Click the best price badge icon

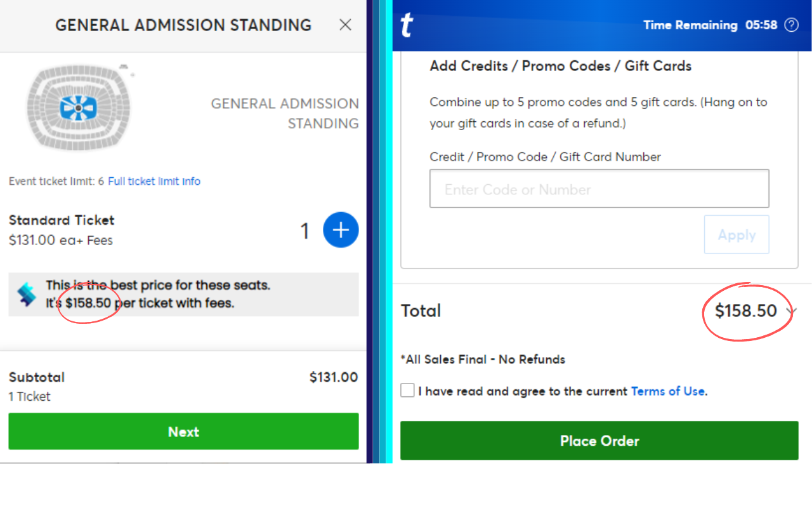(x=27, y=295)
